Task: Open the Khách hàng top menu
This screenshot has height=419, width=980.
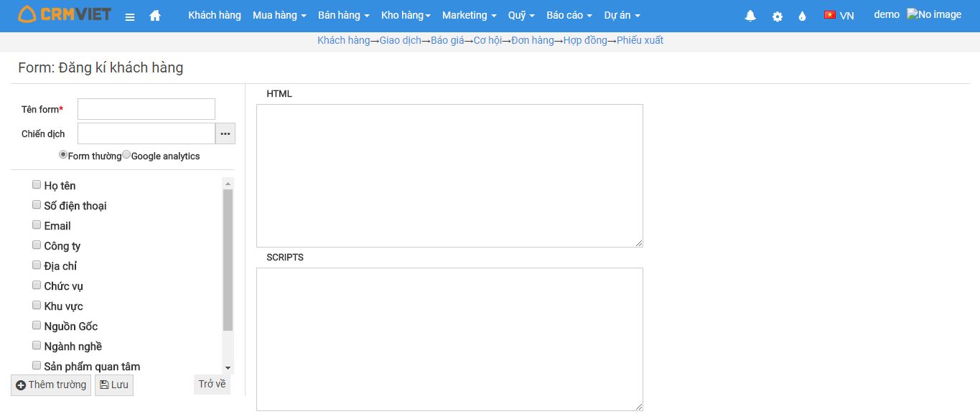Action: click(x=215, y=15)
